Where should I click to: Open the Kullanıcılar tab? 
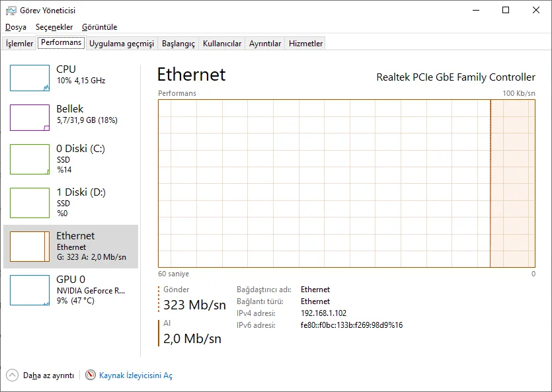tap(222, 44)
